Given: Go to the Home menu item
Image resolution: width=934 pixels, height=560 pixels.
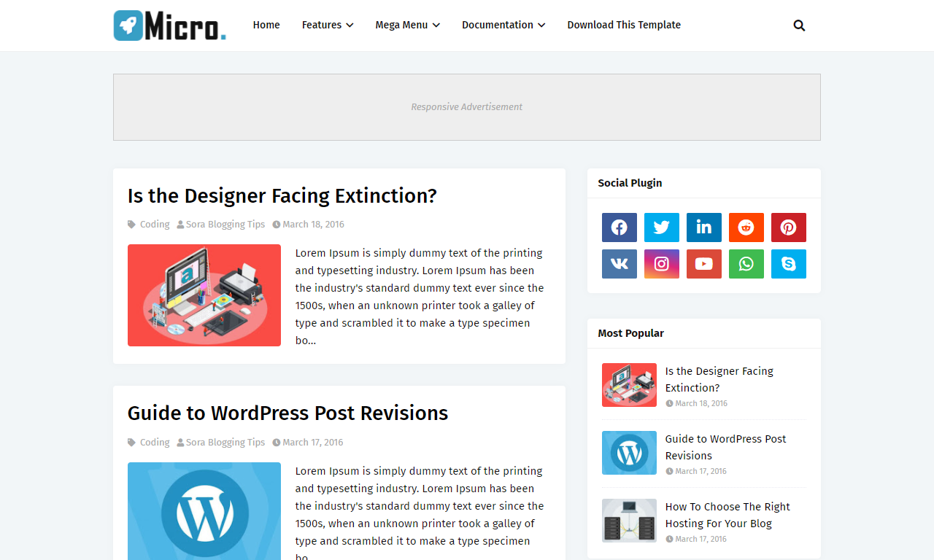Looking at the screenshot, I should 266,25.
